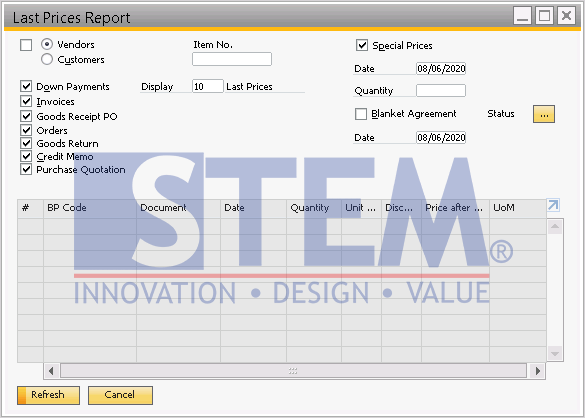Disable the Special Prices checkbox
The height and width of the screenshot is (418, 585).
tap(362, 45)
